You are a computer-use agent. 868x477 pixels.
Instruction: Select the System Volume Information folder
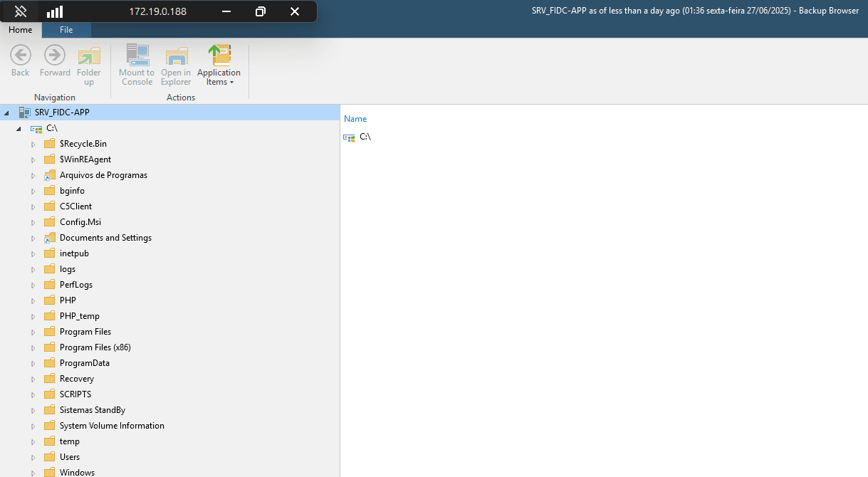click(x=111, y=426)
